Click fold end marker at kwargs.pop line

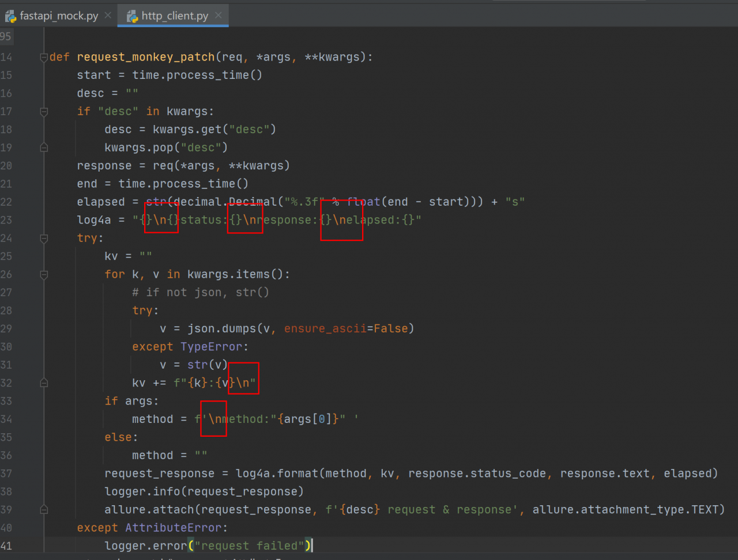[43, 147]
